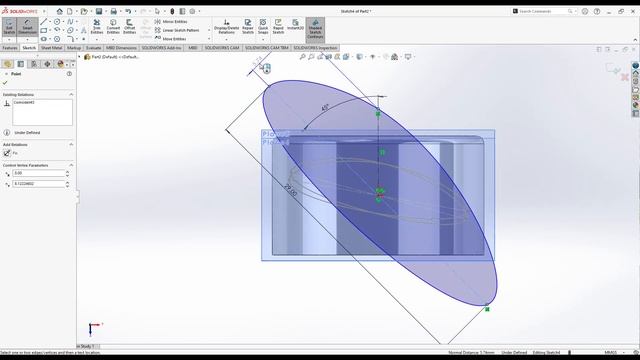The width and height of the screenshot is (640, 360).
Task: Toggle Shaded Sketch Contours
Action: (315, 29)
